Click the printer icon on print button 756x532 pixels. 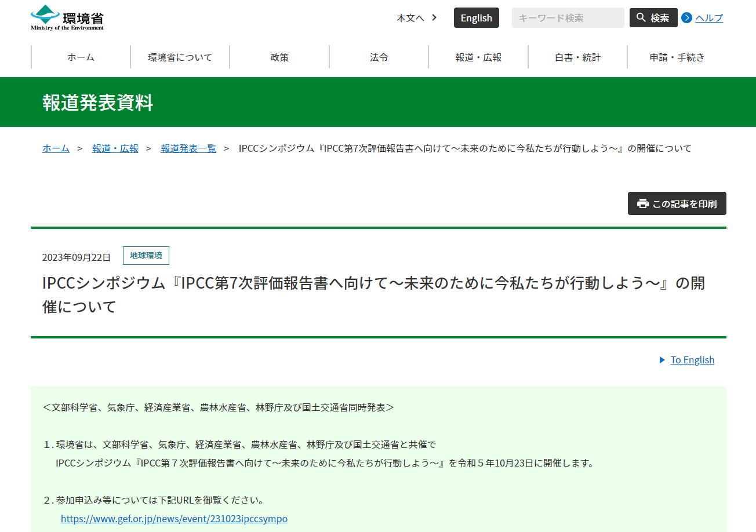[x=642, y=203]
